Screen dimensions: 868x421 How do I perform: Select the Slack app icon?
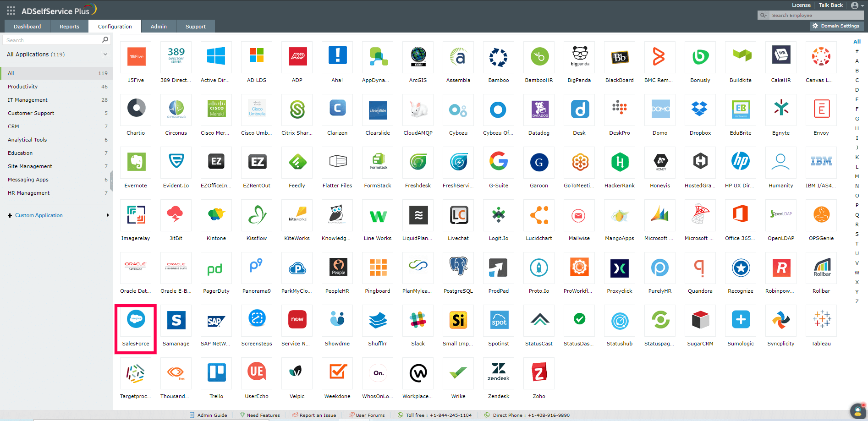click(418, 320)
